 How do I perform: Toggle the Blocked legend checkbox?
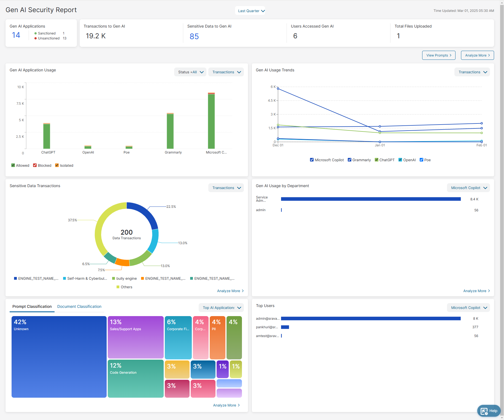[35, 165]
